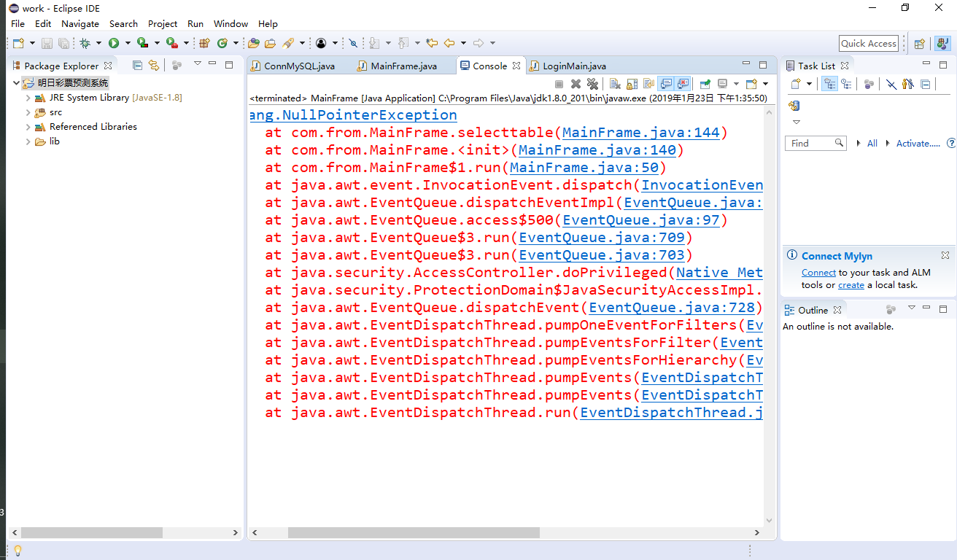The image size is (957, 560).
Task: Toggle Link with Editor in Package Explorer
Action: pos(153,65)
